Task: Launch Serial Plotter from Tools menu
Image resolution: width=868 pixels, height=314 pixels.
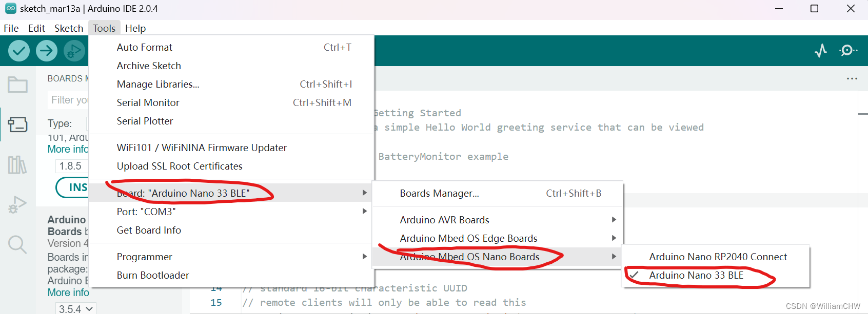Action: [x=231, y=121]
